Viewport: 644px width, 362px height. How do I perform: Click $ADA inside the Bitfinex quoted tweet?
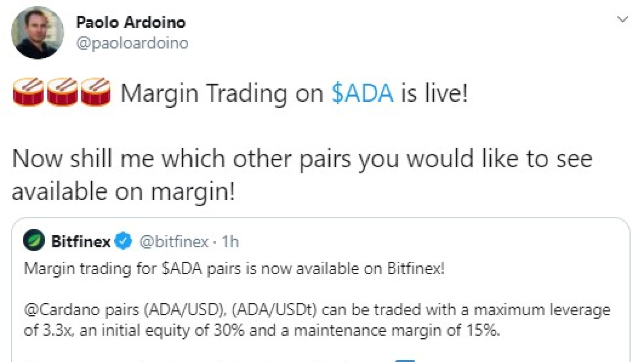pyautogui.click(x=182, y=268)
